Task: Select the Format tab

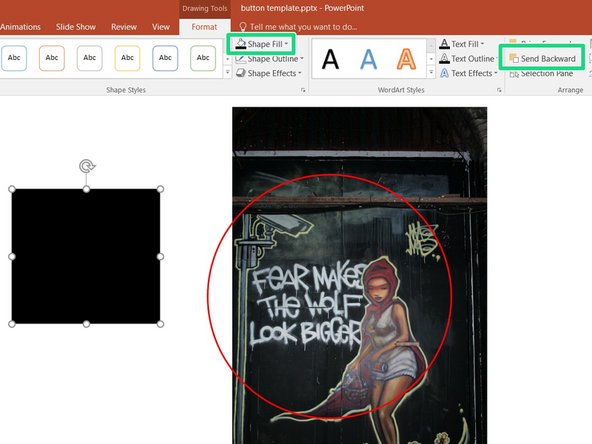Action: point(204,27)
